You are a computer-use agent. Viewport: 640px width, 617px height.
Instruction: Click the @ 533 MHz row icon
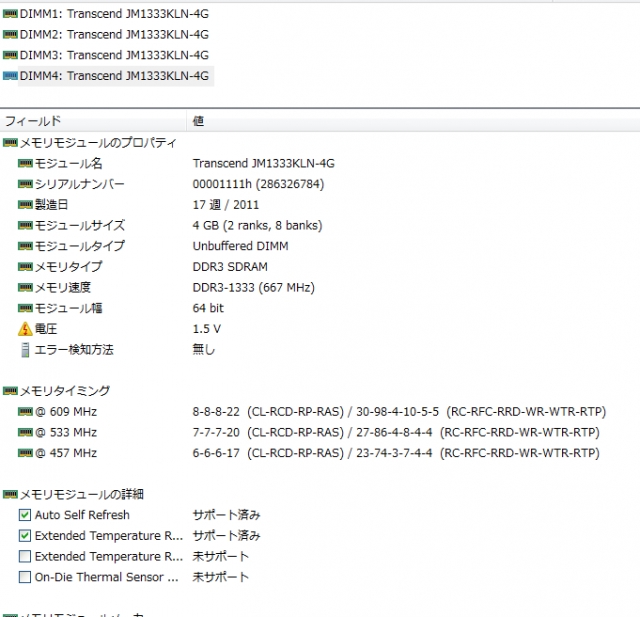pyautogui.click(x=25, y=433)
